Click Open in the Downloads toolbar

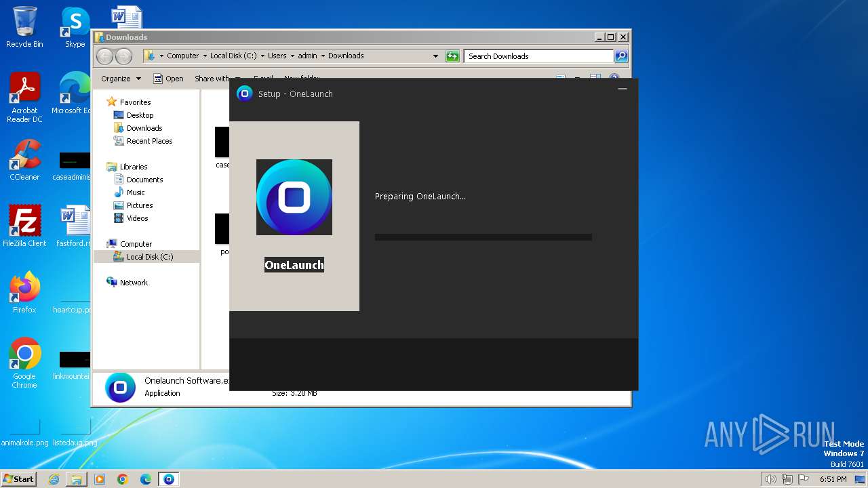[168, 79]
